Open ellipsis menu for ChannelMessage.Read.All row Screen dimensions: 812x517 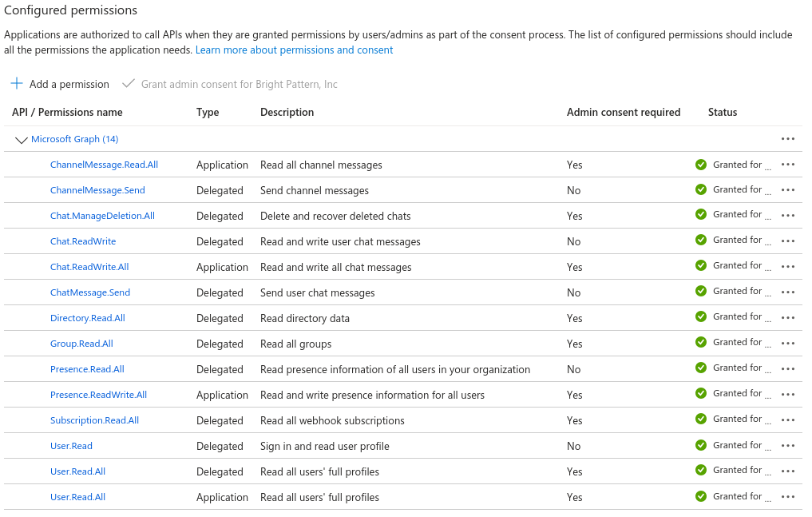(x=788, y=165)
